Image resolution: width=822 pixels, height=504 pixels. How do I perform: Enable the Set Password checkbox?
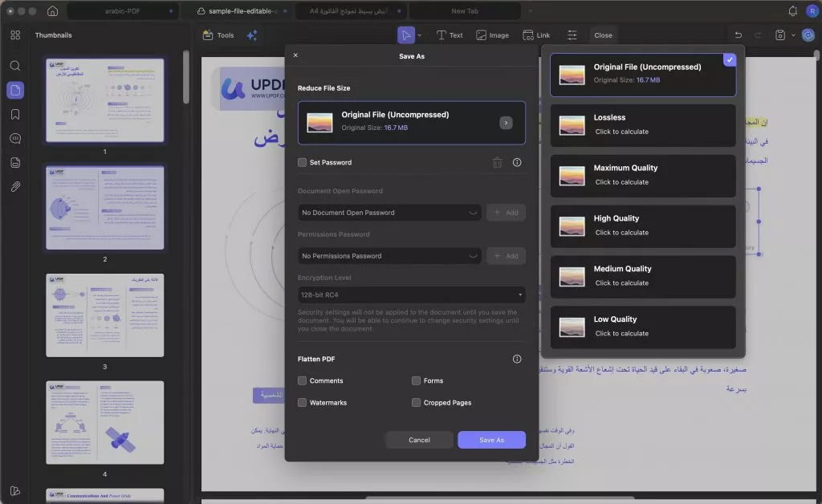tap(302, 162)
